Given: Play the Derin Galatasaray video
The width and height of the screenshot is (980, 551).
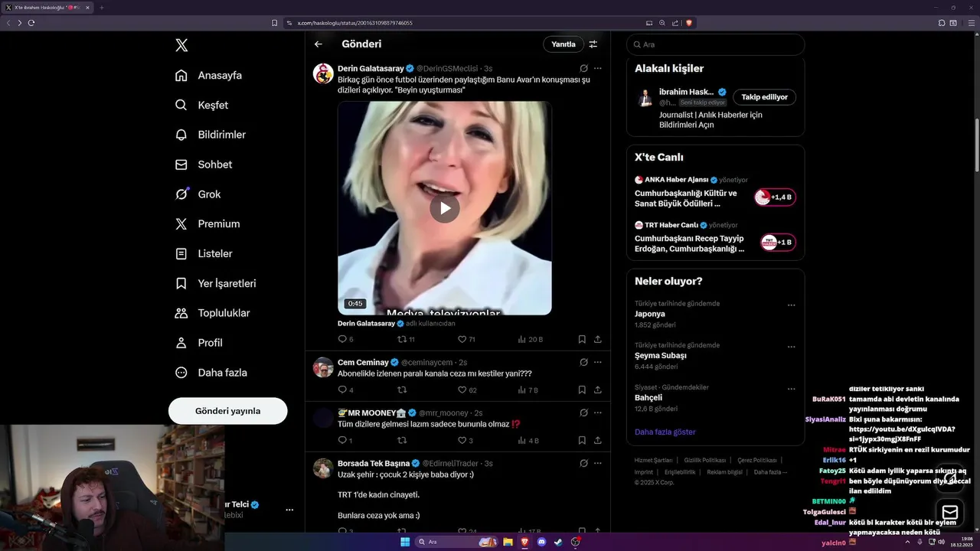Looking at the screenshot, I should pos(445,208).
